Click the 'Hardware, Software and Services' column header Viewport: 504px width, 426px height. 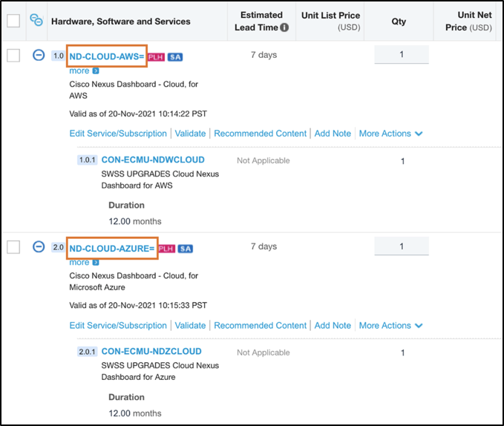tap(121, 22)
